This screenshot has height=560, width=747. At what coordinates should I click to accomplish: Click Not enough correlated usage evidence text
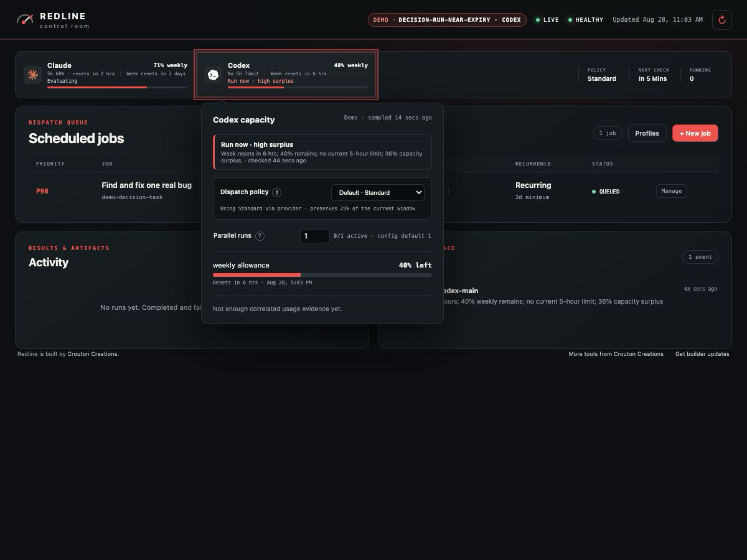pyautogui.click(x=278, y=309)
